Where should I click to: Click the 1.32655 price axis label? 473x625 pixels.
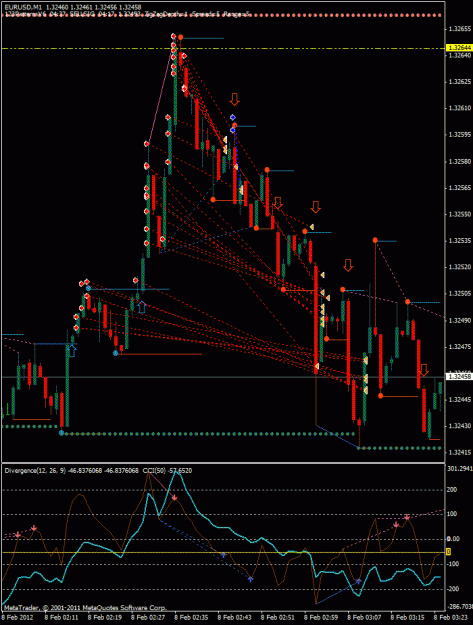(x=460, y=29)
